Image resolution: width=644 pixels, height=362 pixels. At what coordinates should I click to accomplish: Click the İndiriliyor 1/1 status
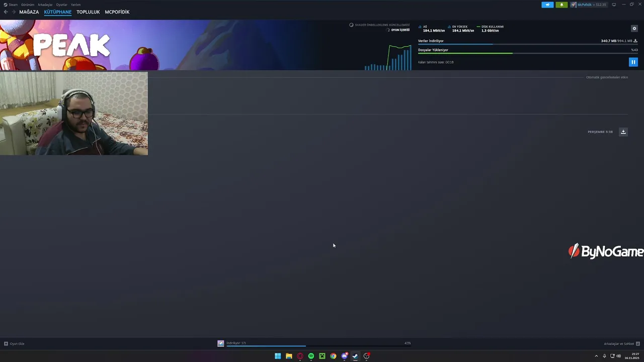tap(236, 343)
